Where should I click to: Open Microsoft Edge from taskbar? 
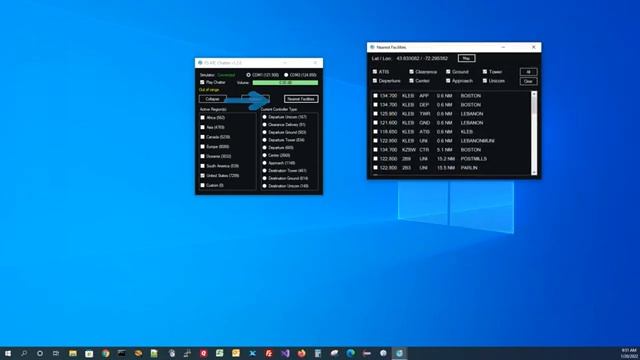click(x=350, y=353)
